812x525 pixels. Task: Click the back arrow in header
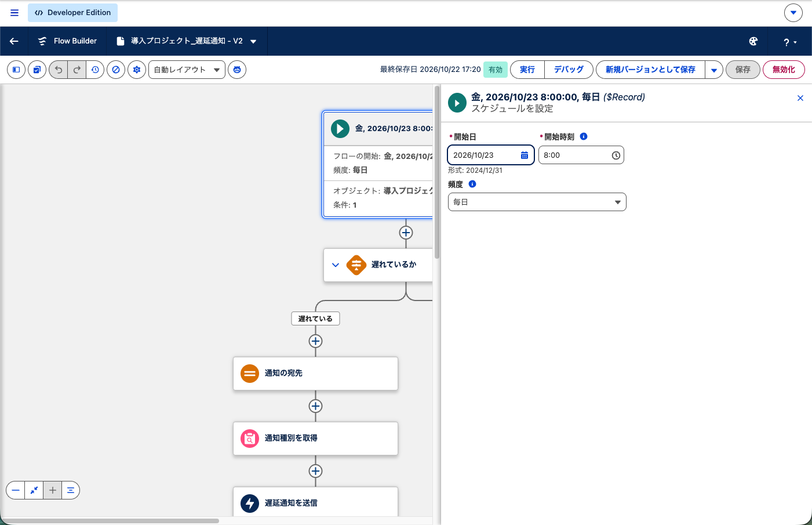(14, 41)
